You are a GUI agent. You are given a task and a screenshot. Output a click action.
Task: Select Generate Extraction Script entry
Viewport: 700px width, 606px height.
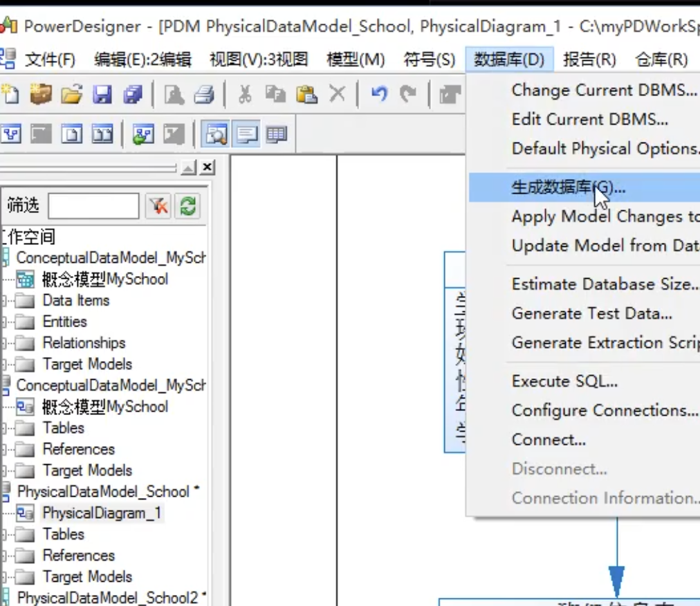pos(584,342)
